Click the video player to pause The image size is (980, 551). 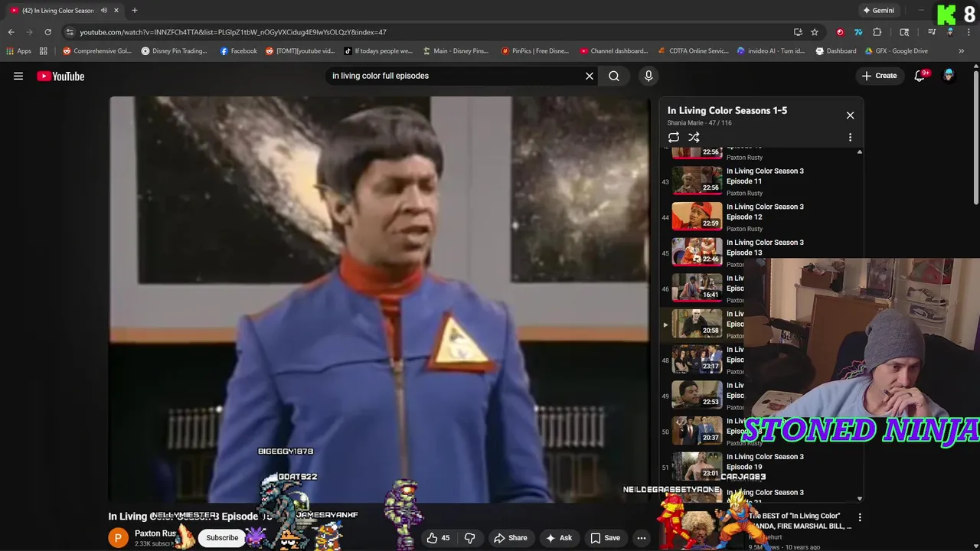(380, 299)
